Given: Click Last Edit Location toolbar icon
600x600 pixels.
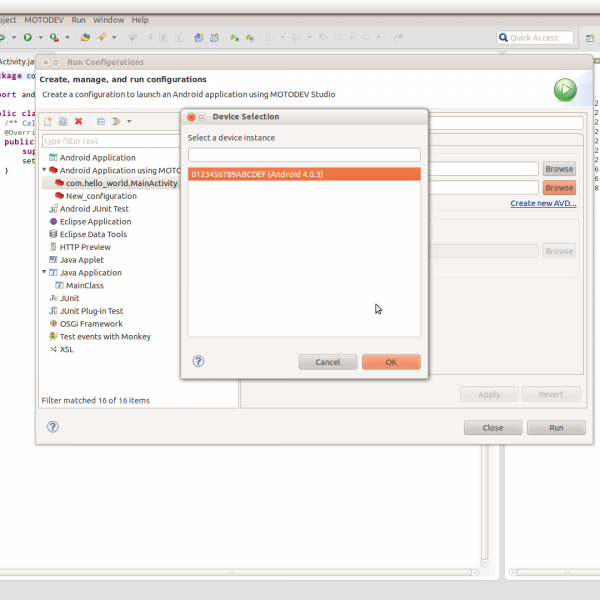Looking at the screenshot, I should click(x=323, y=37).
